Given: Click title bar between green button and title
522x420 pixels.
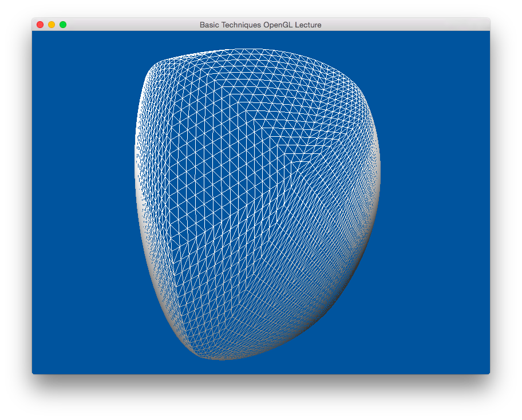Looking at the screenshot, I should tap(132, 25).
